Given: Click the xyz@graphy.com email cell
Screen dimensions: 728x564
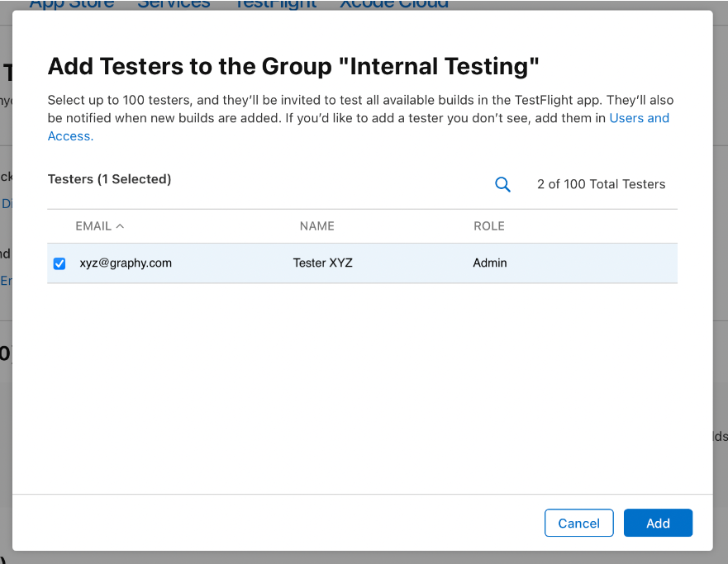Looking at the screenshot, I should [x=126, y=263].
